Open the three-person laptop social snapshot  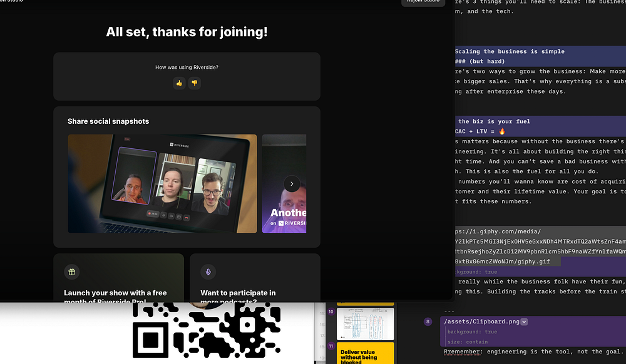(x=162, y=184)
